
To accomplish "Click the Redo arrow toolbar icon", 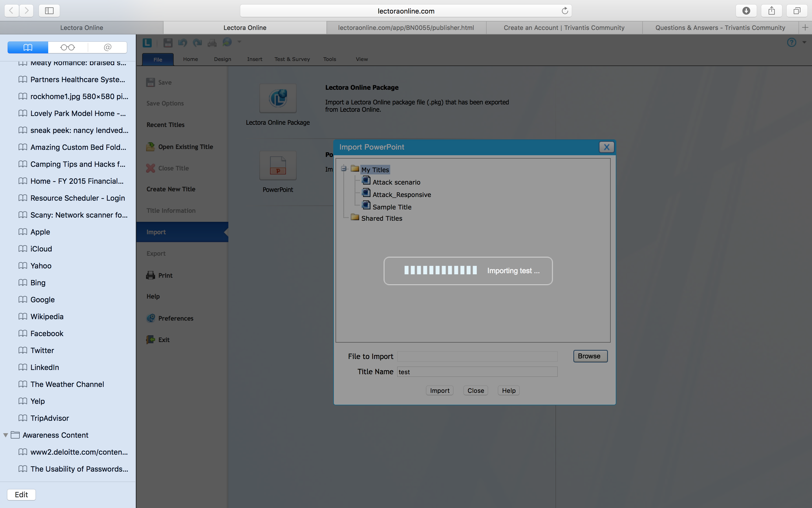I will click(197, 43).
